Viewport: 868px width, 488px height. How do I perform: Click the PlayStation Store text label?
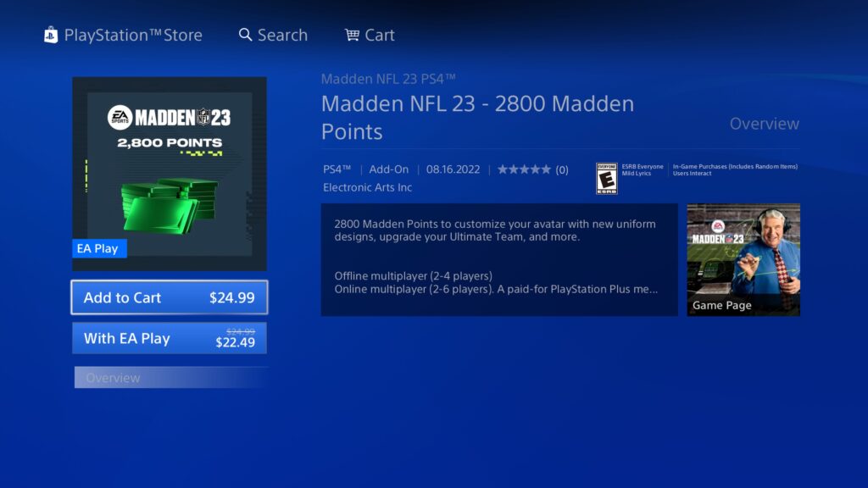[x=133, y=35]
